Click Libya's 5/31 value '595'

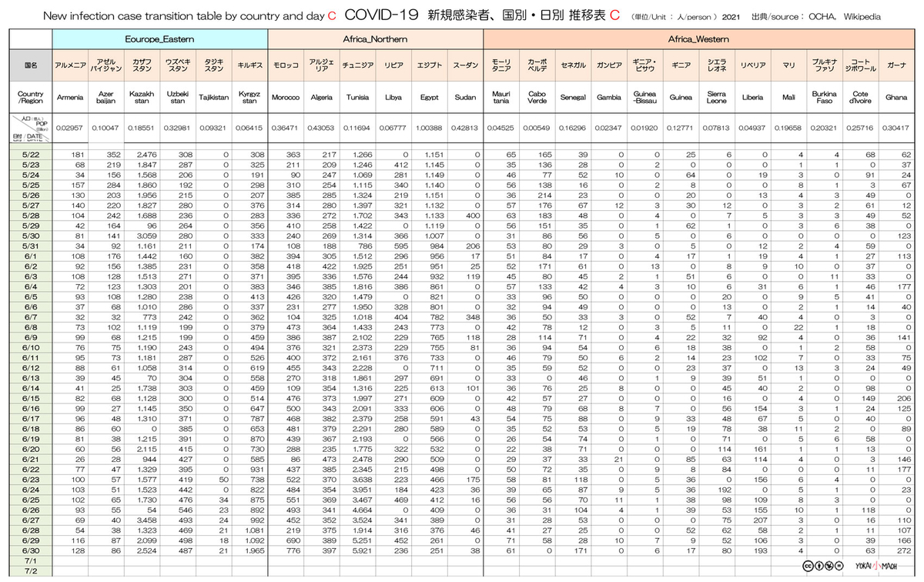click(x=400, y=246)
